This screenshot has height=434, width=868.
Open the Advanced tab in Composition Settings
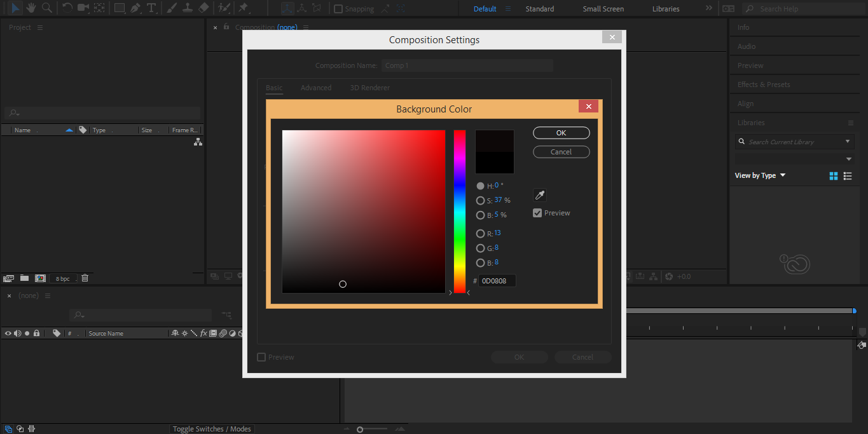pyautogui.click(x=316, y=88)
